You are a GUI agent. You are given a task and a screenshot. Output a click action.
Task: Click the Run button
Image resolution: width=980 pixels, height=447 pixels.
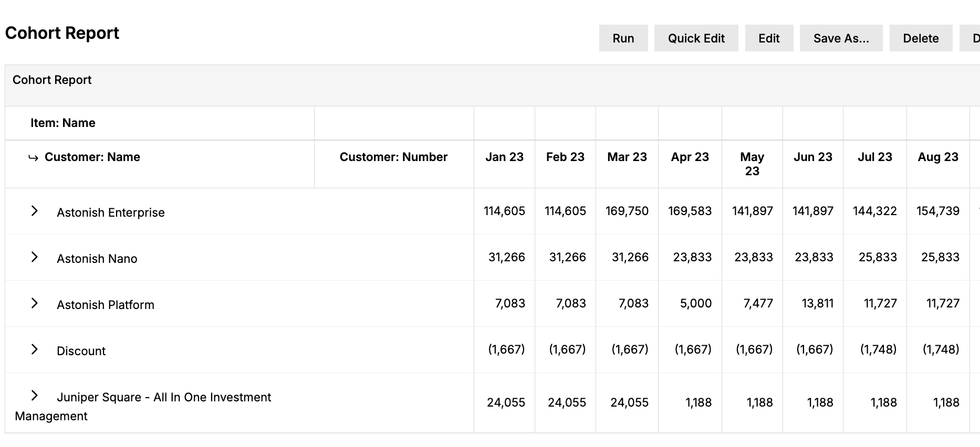pyautogui.click(x=623, y=38)
